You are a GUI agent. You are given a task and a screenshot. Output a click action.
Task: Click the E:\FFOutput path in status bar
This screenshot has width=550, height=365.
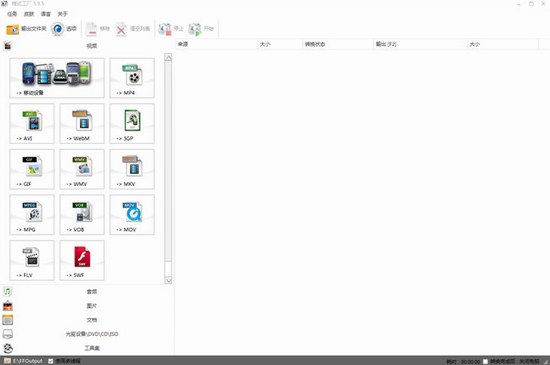28,361
